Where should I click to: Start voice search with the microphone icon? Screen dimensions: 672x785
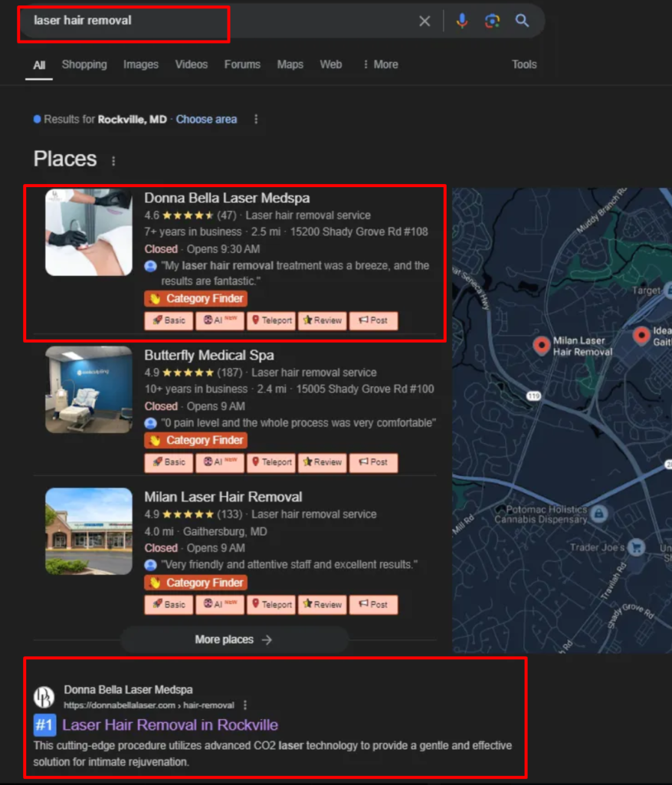coord(462,21)
